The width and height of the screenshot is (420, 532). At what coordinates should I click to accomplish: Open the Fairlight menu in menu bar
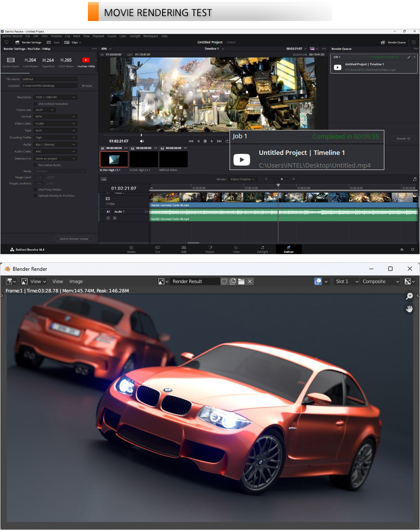click(x=135, y=36)
